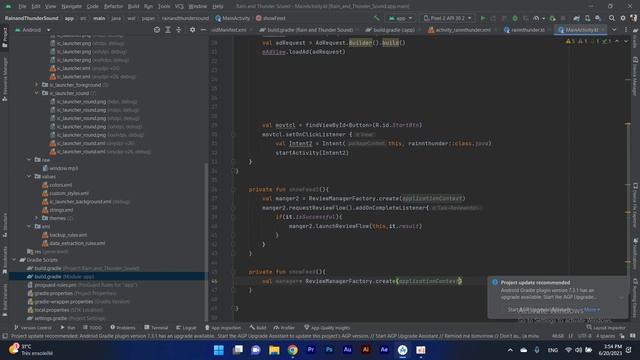Click the Project panel vertical scrollbar
640x360 pixels.
point(206,242)
